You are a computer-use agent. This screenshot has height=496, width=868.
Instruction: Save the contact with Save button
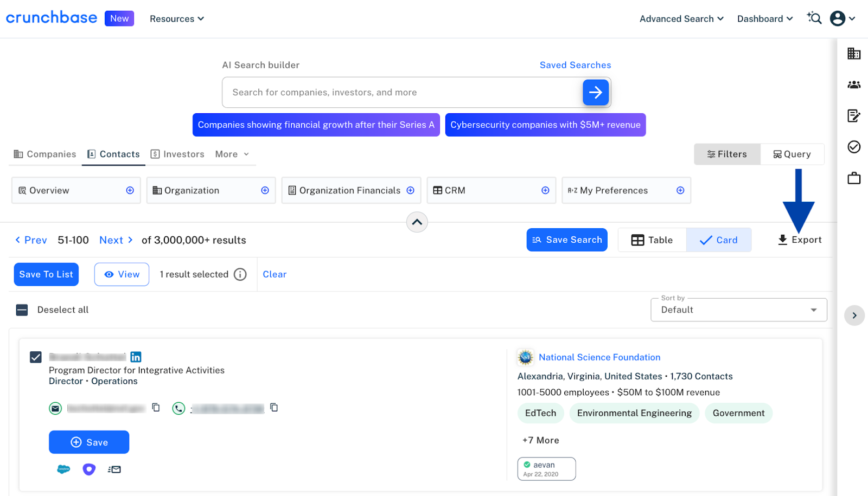[x=89, y=442]
